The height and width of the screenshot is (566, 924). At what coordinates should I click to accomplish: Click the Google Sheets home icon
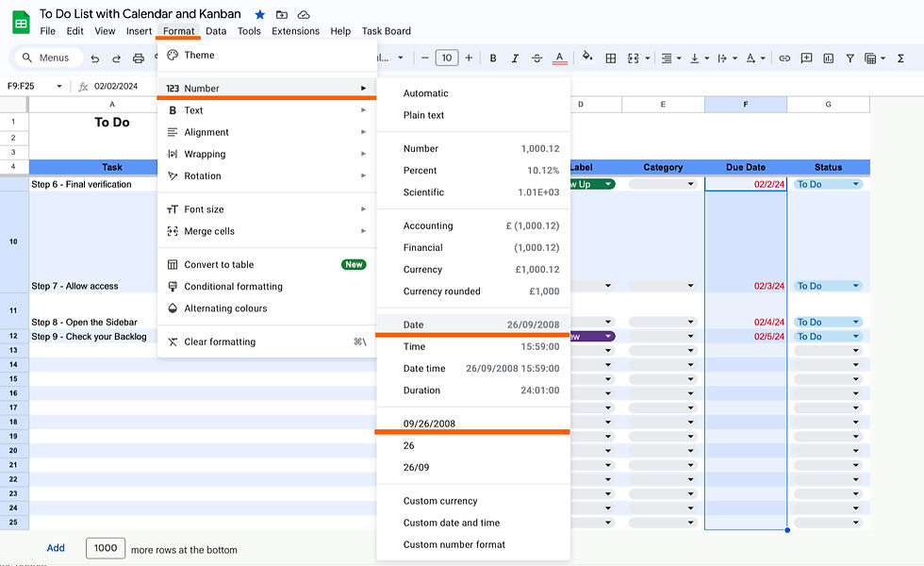21,23
